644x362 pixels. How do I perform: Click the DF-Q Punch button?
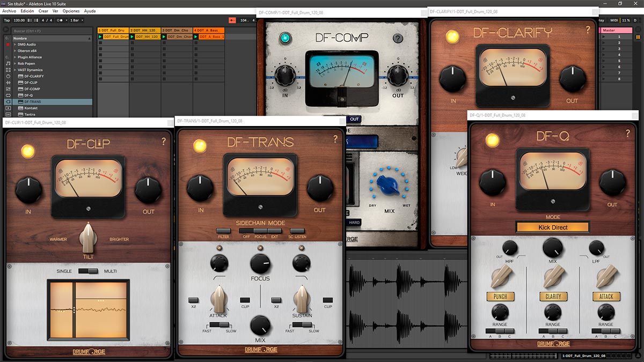(500, 296)
